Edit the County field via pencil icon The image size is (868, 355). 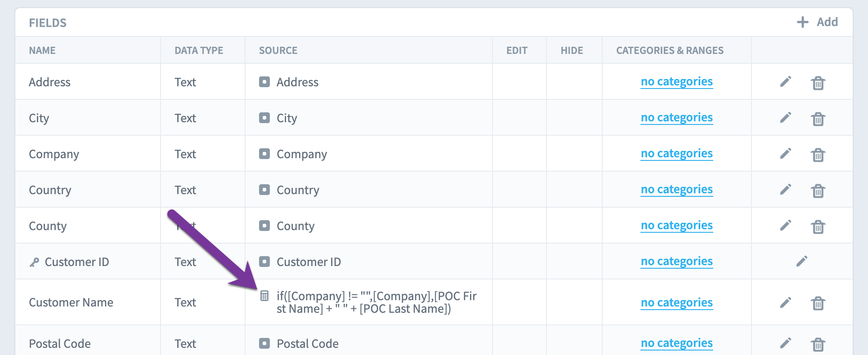click(x=785, y=225)
